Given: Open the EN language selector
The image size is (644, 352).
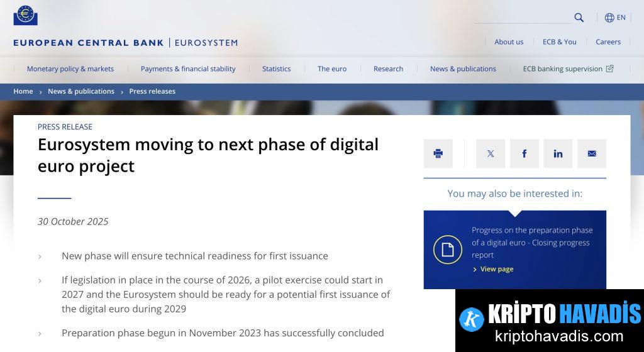Looking at the screenshot, I should click(x=615, y=17).
